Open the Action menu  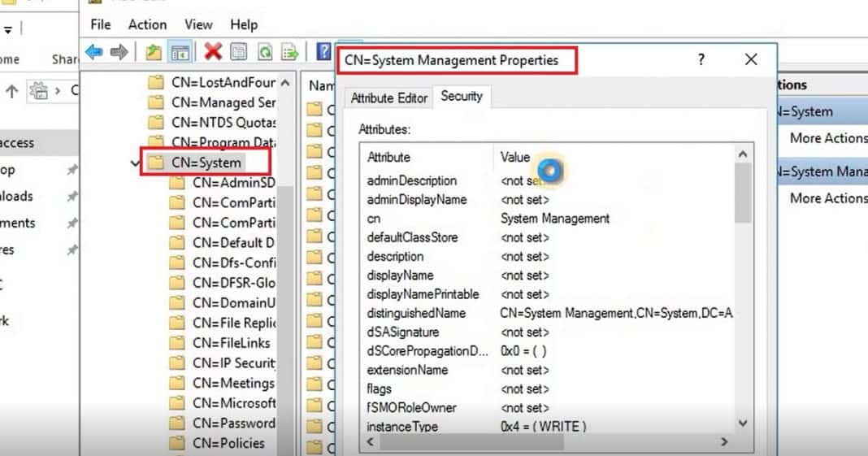coord(147,24)
